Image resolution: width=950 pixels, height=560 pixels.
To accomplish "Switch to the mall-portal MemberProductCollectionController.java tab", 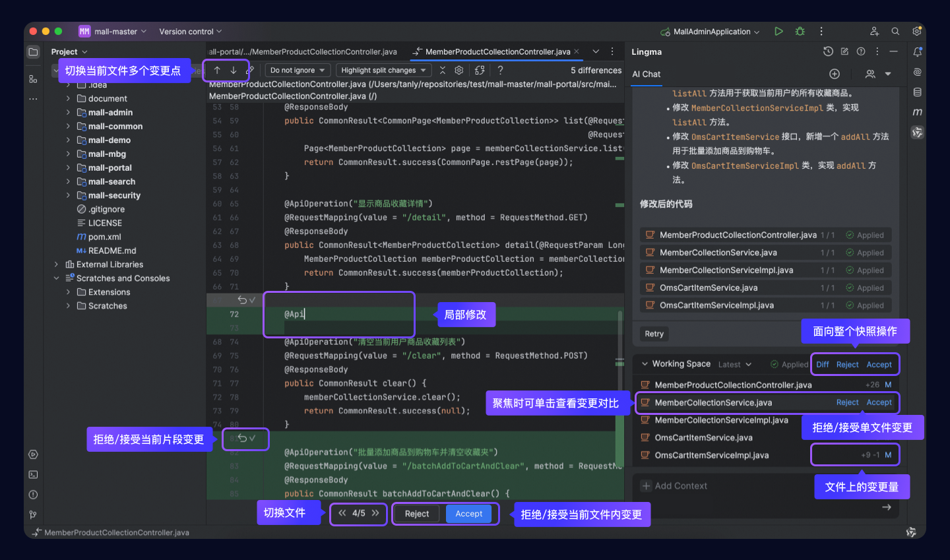I will [x=303, y=51].
